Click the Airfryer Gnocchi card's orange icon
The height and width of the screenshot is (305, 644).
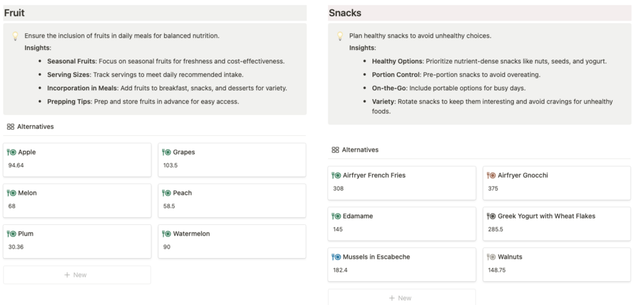[491, 176]
